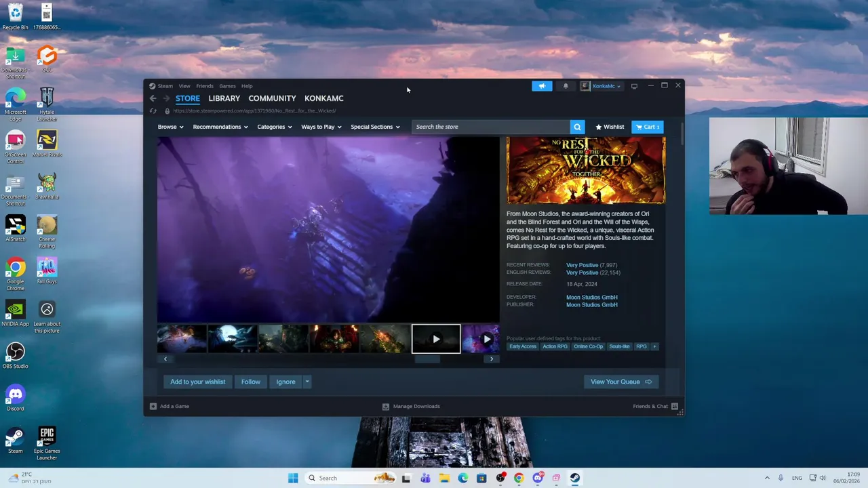This screenshot has height=488, width=868.
Task: Click Add to your wishlist
Action: (197, 382)
